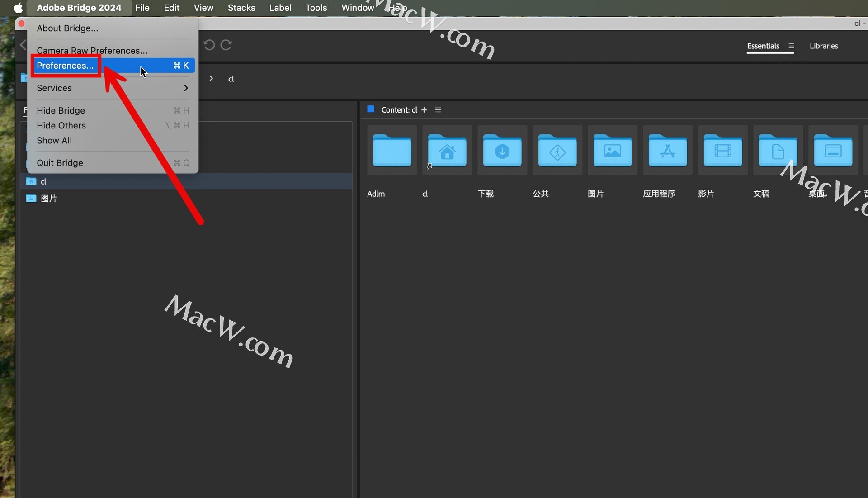Viewport: 868px width, 498px height.
Task: Select the 桌面 desktop folder icon
Action: 833,150
